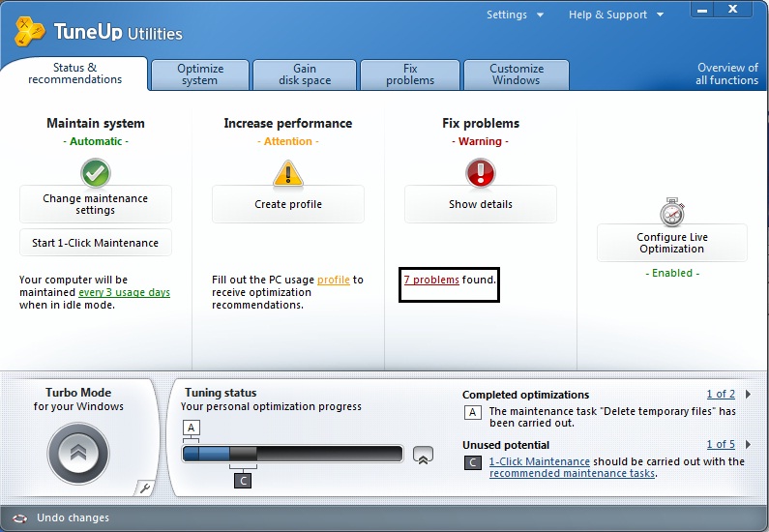Click the A icon under Completed optimizations
The image size is (769, 532).
[x=472, y=412]
